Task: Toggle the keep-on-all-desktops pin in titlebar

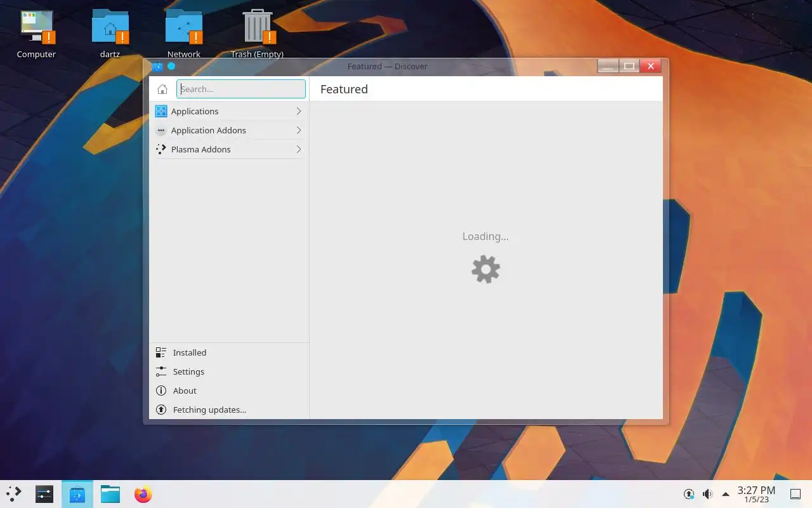Action: tap(171, 66)
